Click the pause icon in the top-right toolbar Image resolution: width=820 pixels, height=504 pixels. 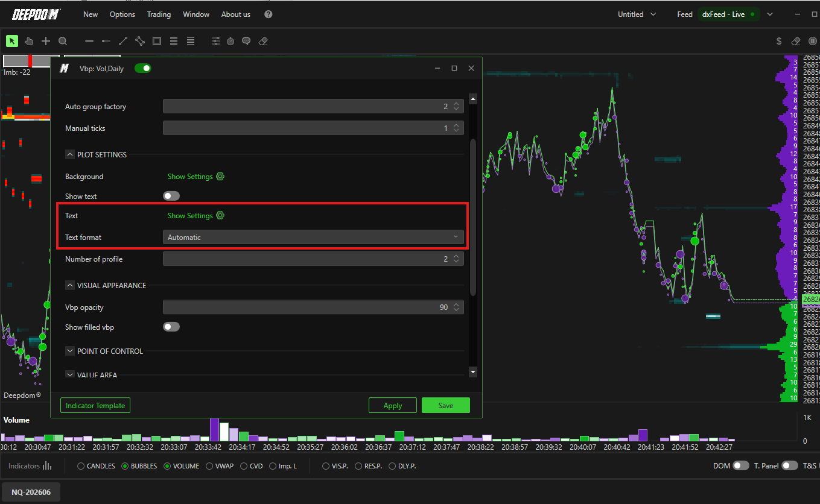812,41
